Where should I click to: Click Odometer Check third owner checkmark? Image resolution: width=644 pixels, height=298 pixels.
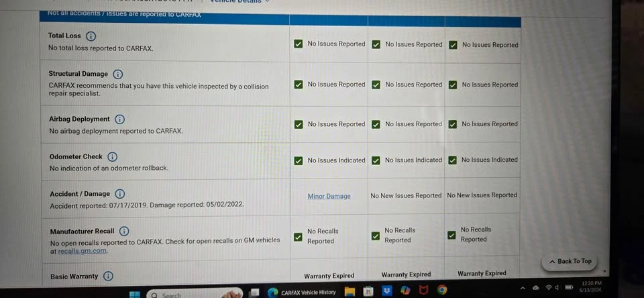coord(452,160)
